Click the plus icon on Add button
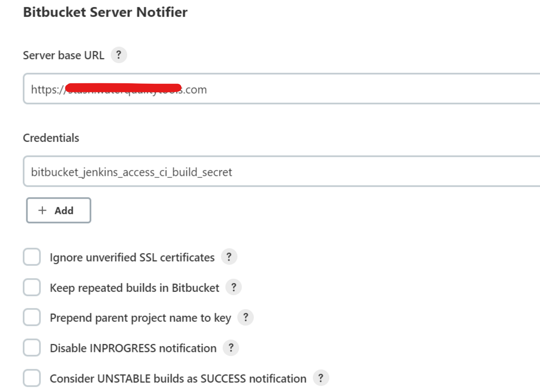Screen dimensions: 540x392 click(x=42, y=210)
